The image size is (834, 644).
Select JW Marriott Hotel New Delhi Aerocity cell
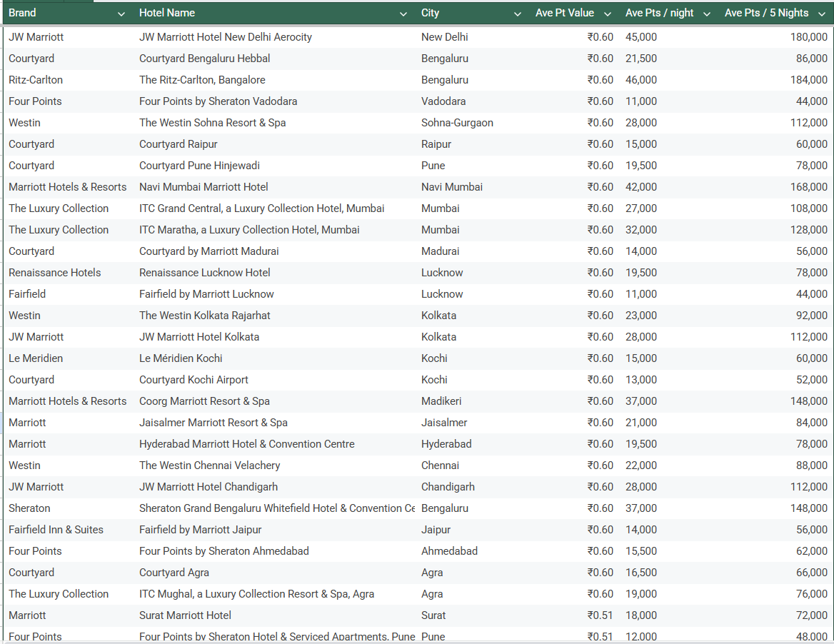point(274,37)
